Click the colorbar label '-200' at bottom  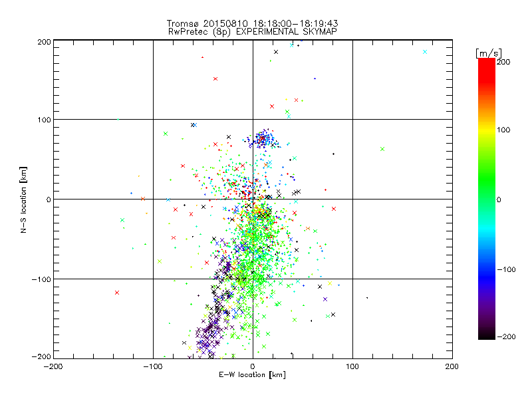click(x=506, y=336)
